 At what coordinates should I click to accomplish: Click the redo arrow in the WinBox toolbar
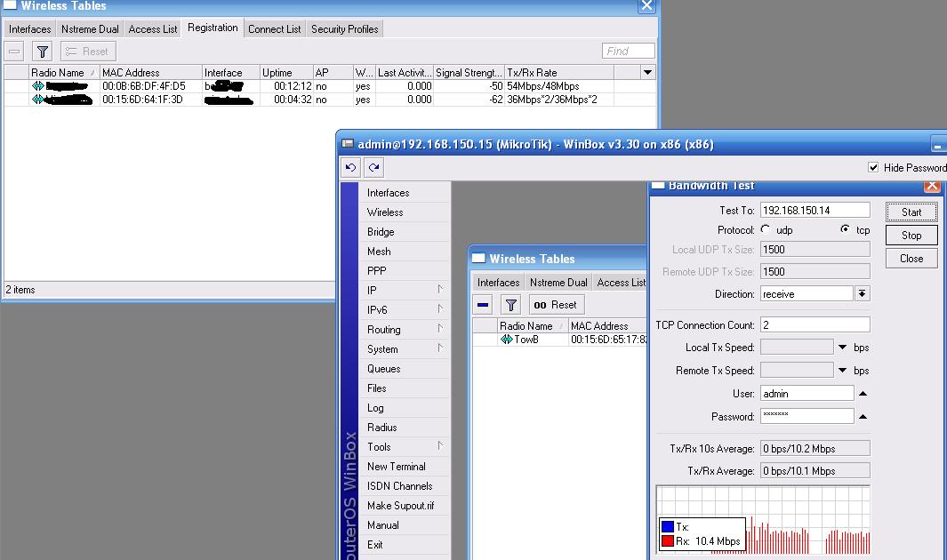373,168
